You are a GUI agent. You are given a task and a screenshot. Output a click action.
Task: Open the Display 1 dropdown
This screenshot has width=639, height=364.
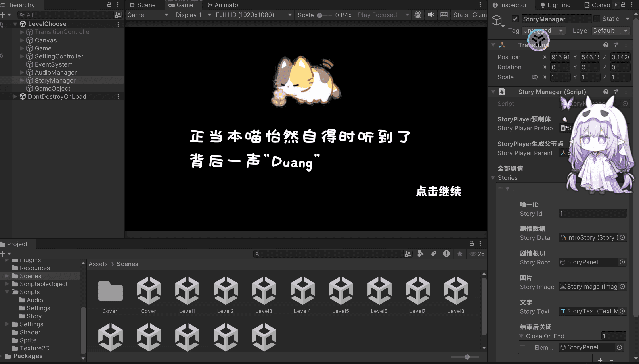click(193, 15)
